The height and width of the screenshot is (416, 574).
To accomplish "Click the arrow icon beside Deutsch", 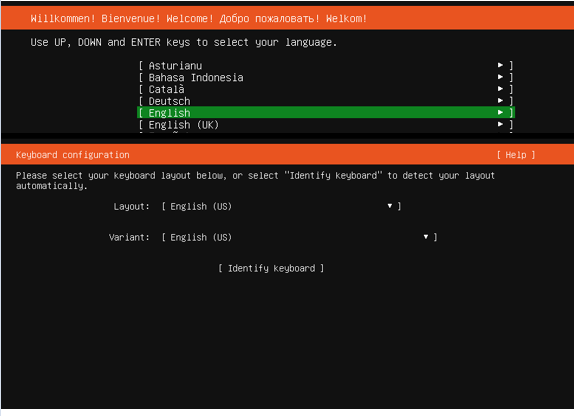I will 500,100.
